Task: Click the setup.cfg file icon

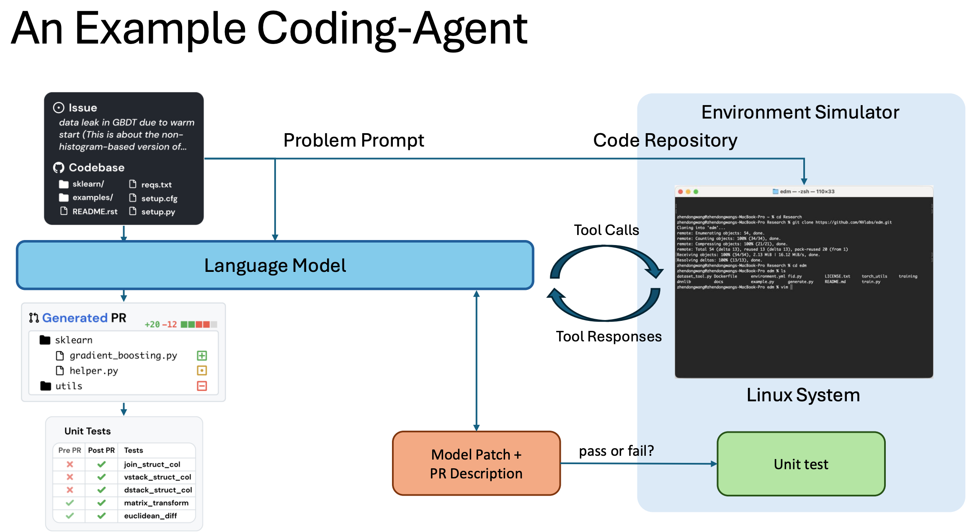Action: (133, 198)
